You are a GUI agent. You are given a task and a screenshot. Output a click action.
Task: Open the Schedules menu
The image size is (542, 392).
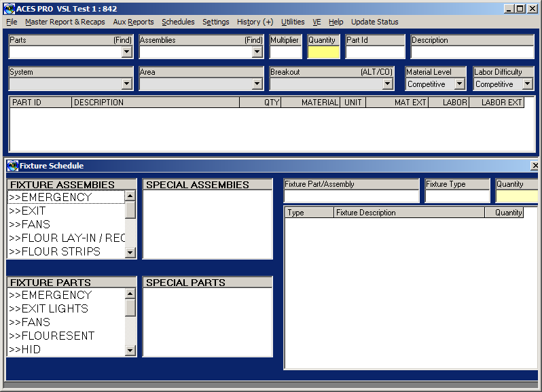(x=178, y=22)
